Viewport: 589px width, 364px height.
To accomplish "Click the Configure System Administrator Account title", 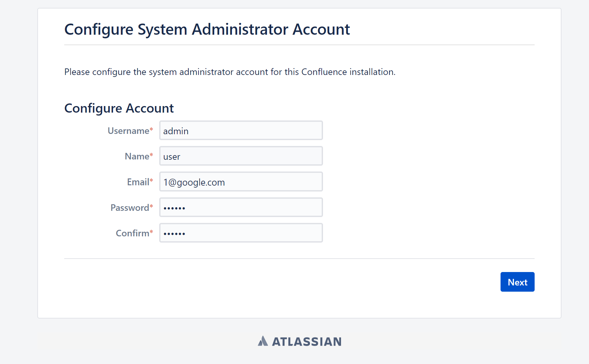I will (207, 29).
